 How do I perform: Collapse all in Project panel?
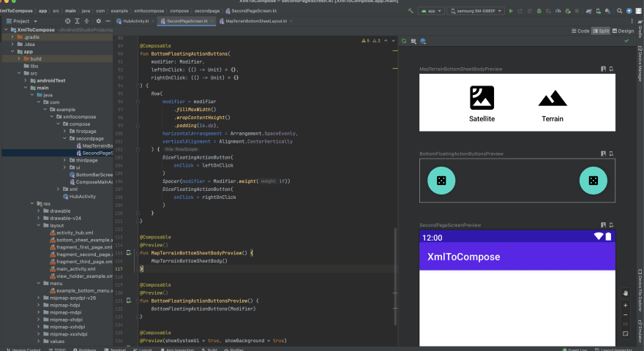tap(86, 21)
